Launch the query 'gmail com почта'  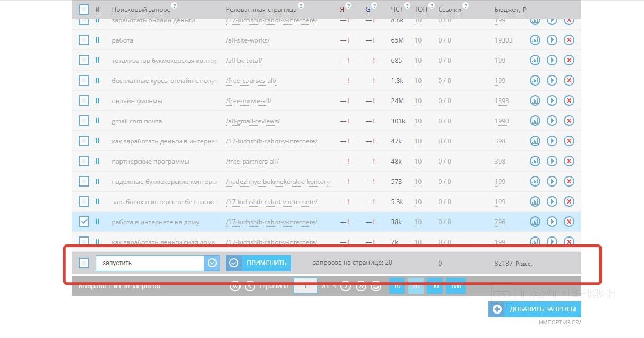tap(552, 121)
